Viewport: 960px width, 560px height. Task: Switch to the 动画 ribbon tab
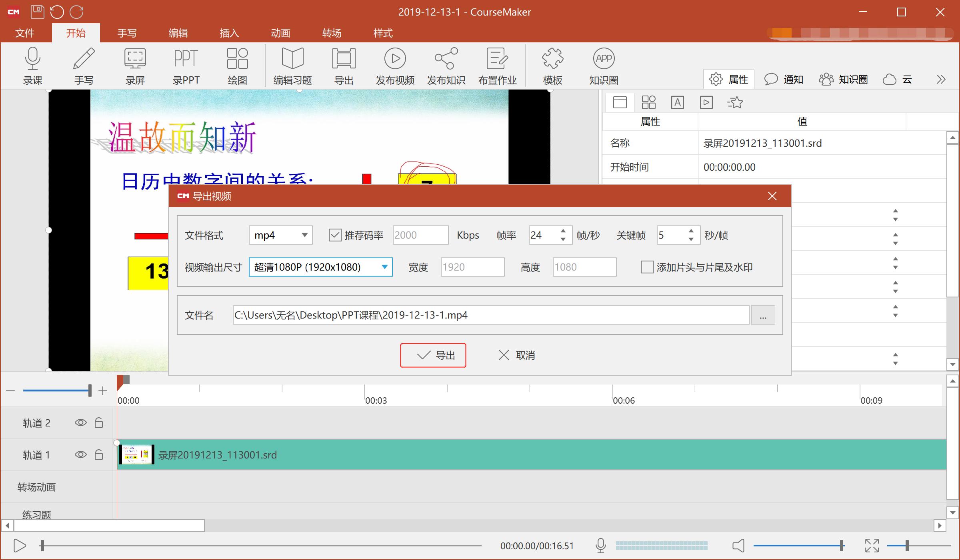280,33
